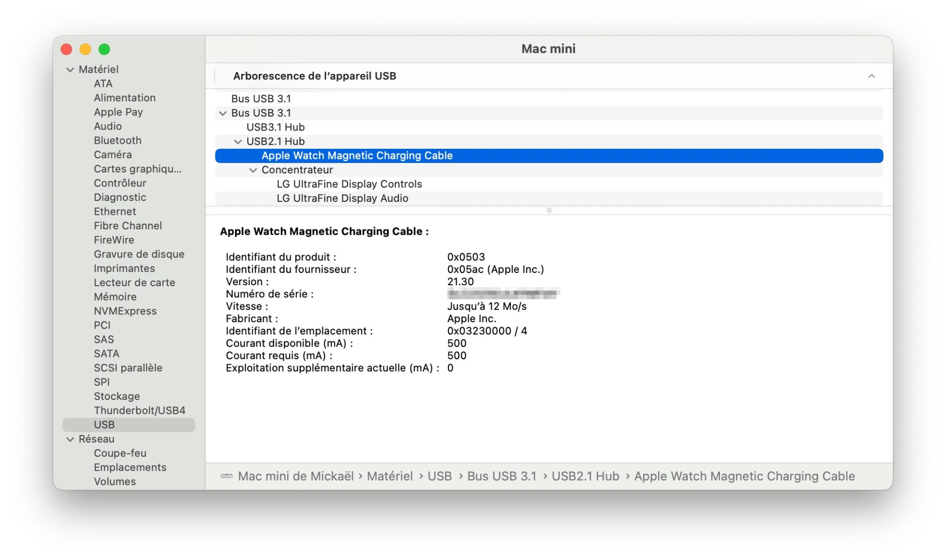Screen dimensions: 946x560
Task: Select Fibre Channel in the sidebar
Action: tap(128, 226)
